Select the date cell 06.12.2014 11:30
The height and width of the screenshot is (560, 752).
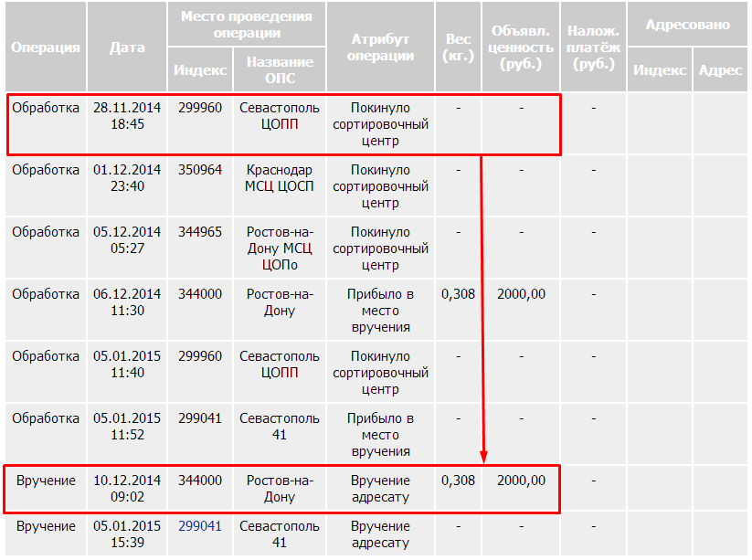point(127,302)
